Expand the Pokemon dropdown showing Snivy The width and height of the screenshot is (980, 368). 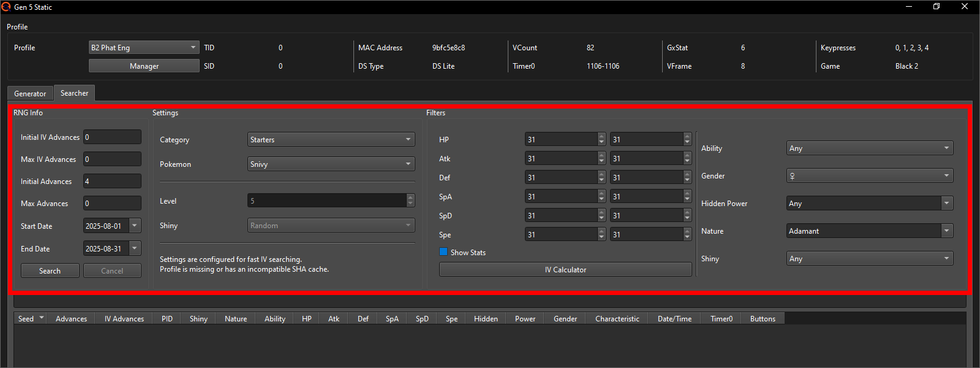[331, 164]
